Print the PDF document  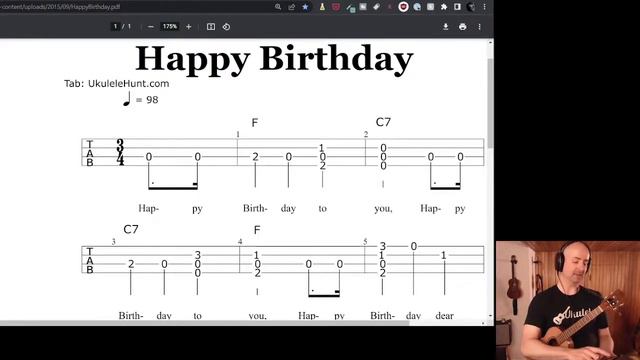click(x=462, y=27)
